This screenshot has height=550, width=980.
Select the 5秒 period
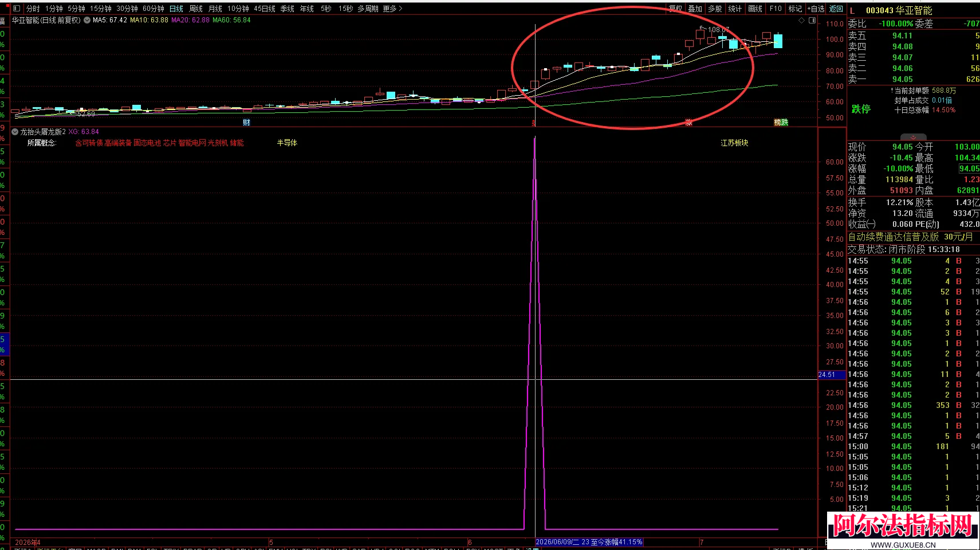pyautogui.click(x=326, y=9)
